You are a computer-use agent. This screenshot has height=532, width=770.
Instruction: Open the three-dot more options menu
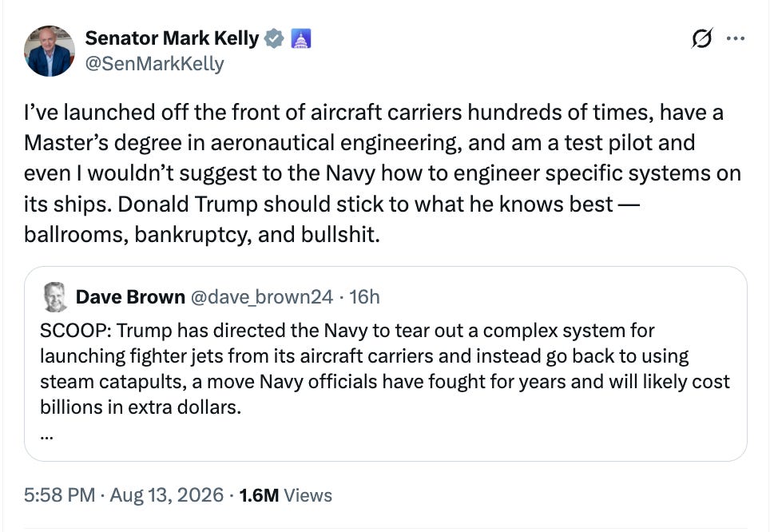coord(736,38)
